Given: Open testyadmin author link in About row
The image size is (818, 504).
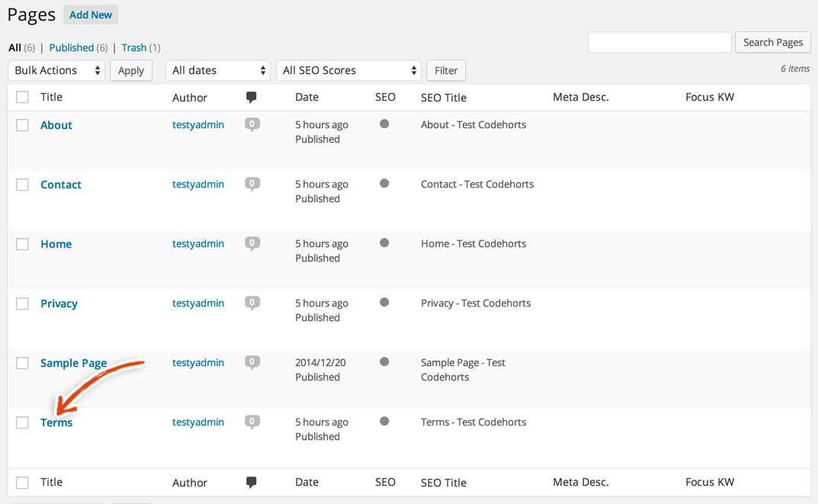Looking at the screenshot, I should [198, 125].
